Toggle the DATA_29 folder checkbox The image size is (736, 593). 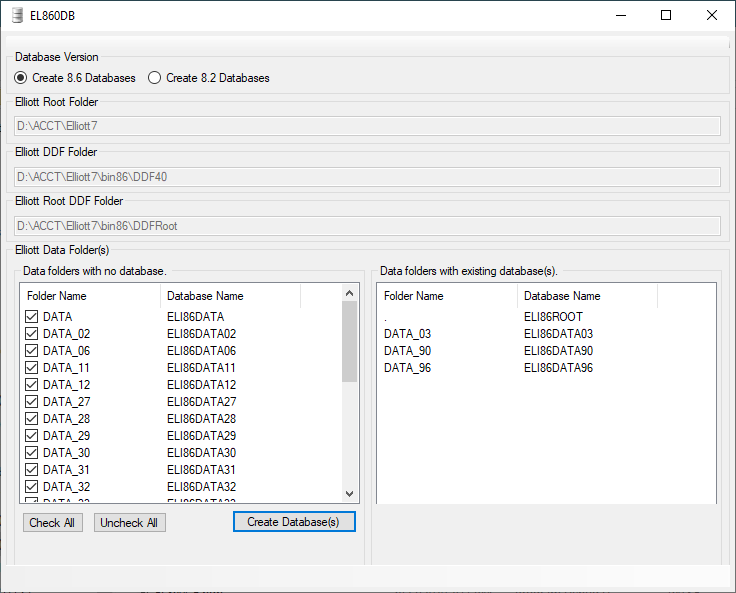pos(31,435)
